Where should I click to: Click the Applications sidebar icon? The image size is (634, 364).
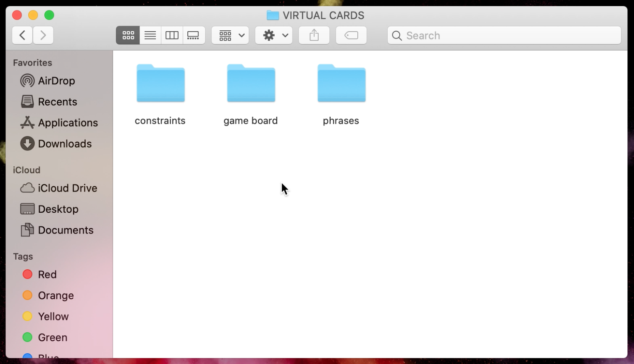click(27, 123)
